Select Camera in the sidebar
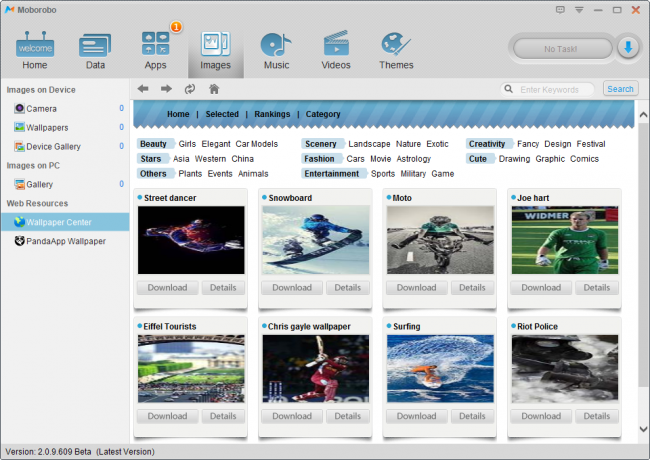The width and height of the screenshot is (650, 460). click(x=41, y=108)
